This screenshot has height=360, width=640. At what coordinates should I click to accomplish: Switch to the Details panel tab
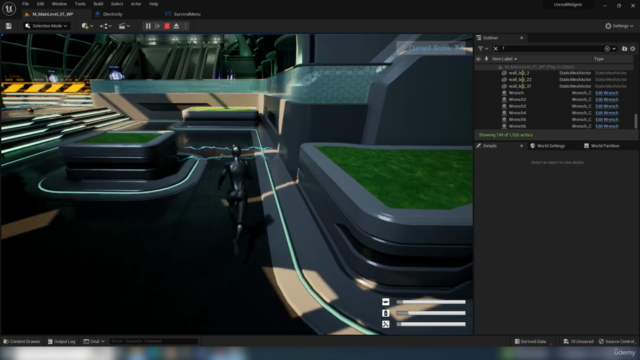tap(490, 146)
